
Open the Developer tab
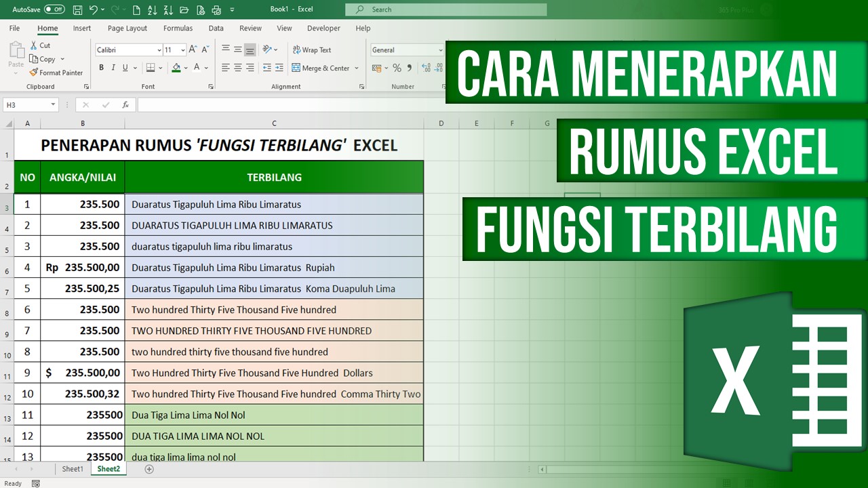tap(323, 28)
